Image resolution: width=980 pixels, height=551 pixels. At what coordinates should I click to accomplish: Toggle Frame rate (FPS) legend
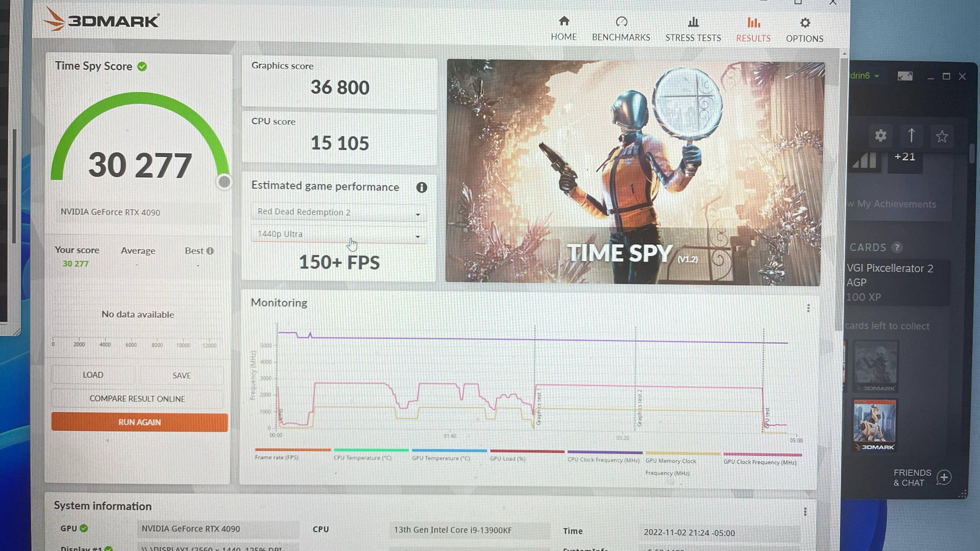point(277,458)
